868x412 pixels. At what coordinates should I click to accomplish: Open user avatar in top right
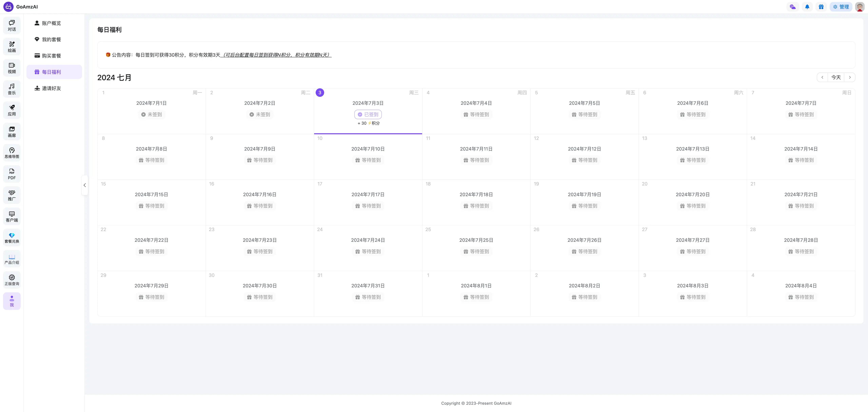860,7
